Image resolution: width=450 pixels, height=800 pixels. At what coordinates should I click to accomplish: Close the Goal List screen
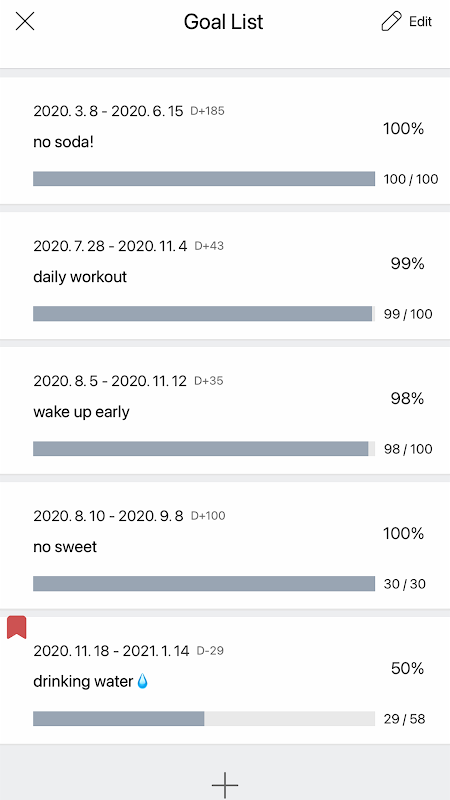(24, 21)
